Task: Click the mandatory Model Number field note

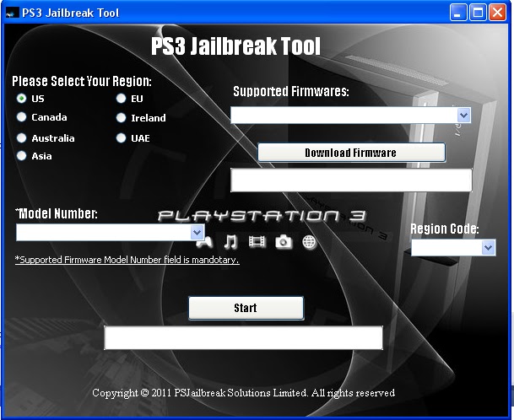Action: pos(127,260)
